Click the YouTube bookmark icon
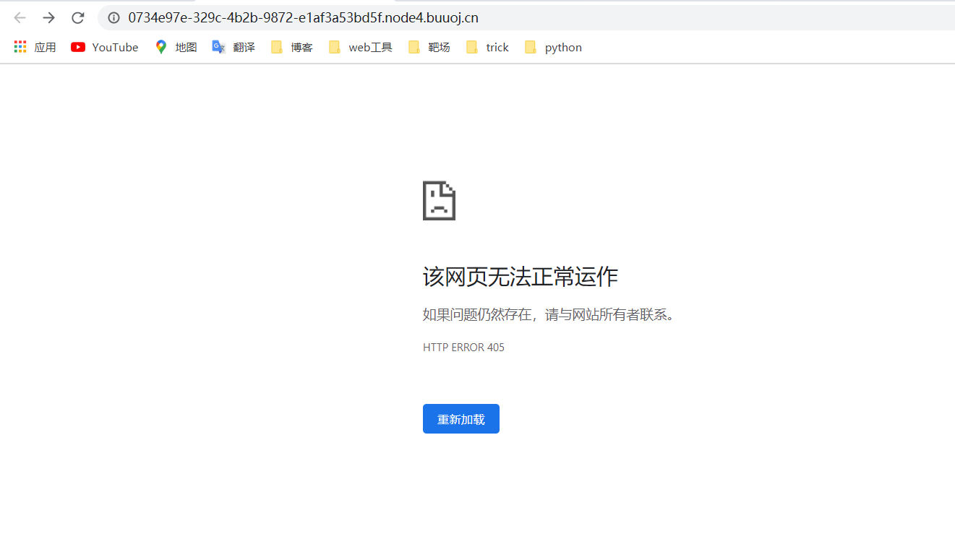This screenshot has width=955, height=560. [x=77, y=47]
